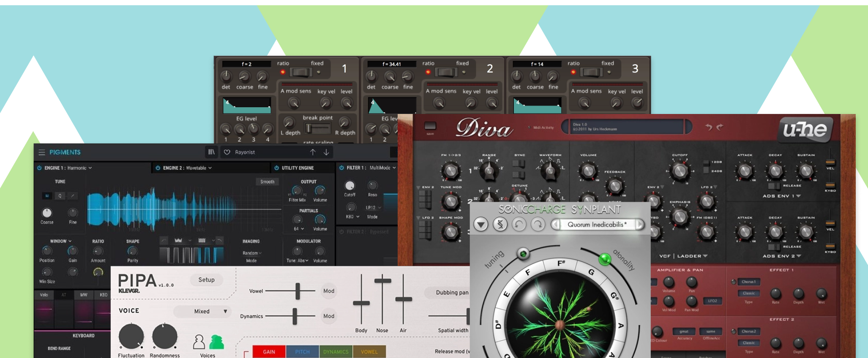Viewport: 868px width, 358px height.
Task: Open the ADS ENV 2 dropdown in Diva
Action: [x=782, y=256]
